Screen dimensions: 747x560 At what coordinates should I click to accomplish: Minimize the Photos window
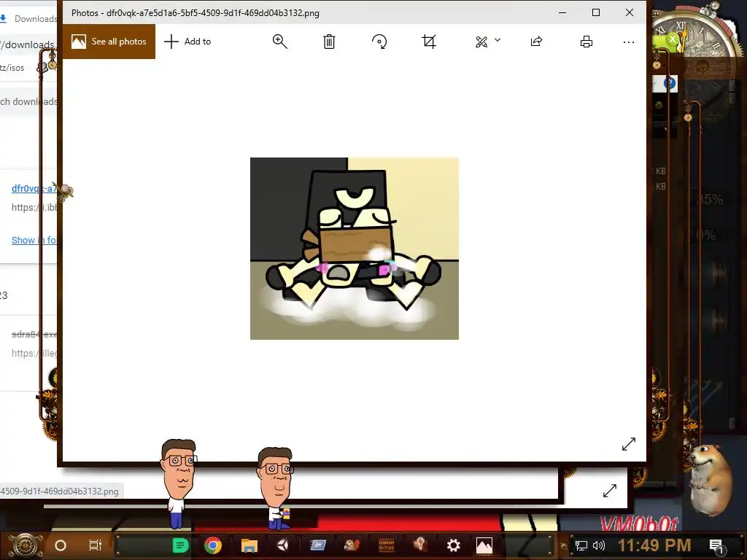click(x=562, y=13)
